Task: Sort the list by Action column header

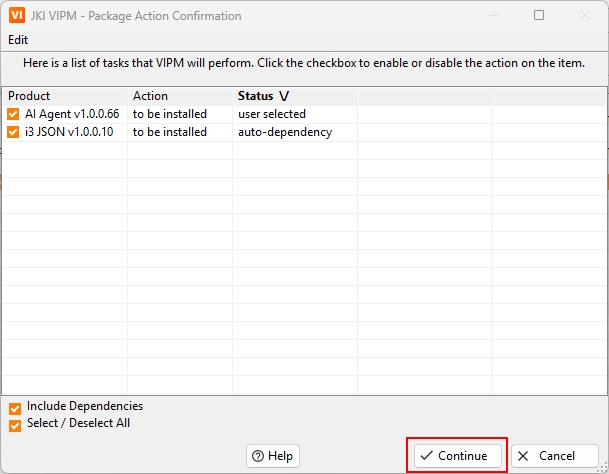Action: coord(150,96)
